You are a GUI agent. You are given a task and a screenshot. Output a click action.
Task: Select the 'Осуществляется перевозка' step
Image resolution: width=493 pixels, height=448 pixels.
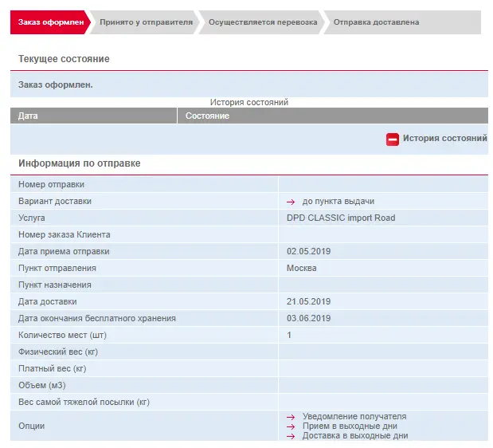[263, 22]
